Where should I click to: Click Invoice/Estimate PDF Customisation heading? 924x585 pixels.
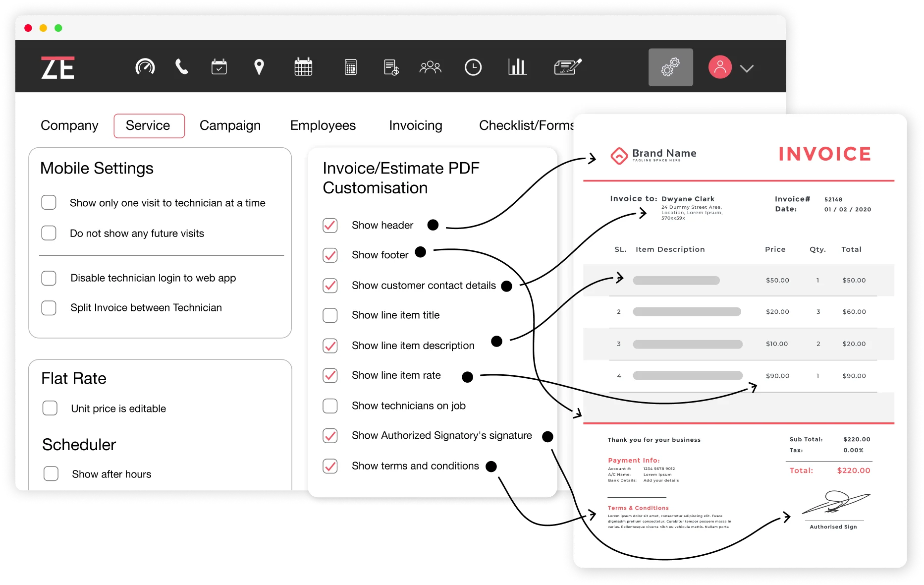click(401, 178)
